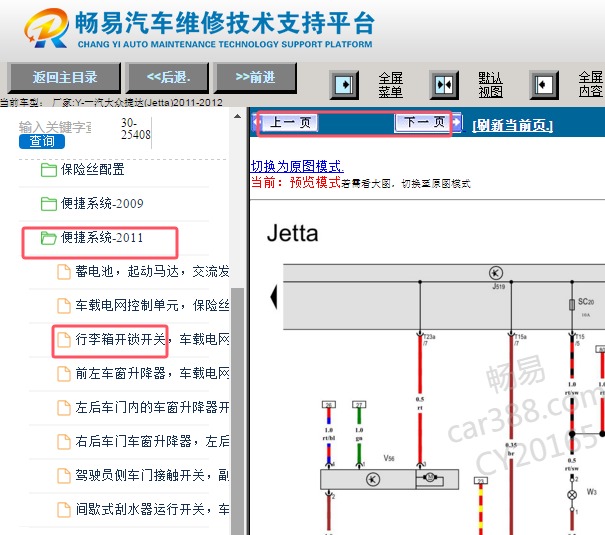605x535 pixels.
Task: Click the 便捷系统-2011 open folder icon
Action: tap(49, 238)
